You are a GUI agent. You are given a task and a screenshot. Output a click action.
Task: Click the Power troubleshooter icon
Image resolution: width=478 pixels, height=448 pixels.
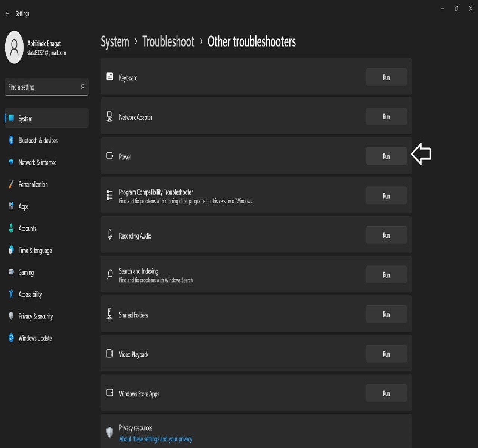pos(110,156)
